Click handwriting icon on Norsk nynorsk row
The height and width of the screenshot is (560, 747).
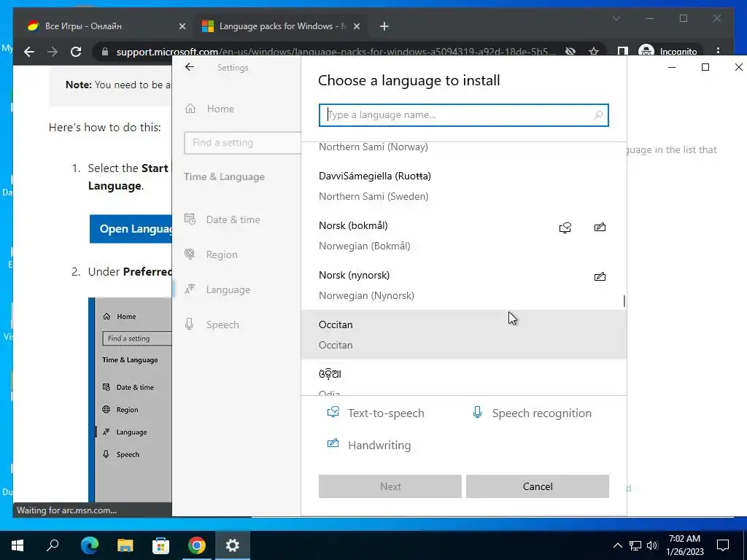600,276
